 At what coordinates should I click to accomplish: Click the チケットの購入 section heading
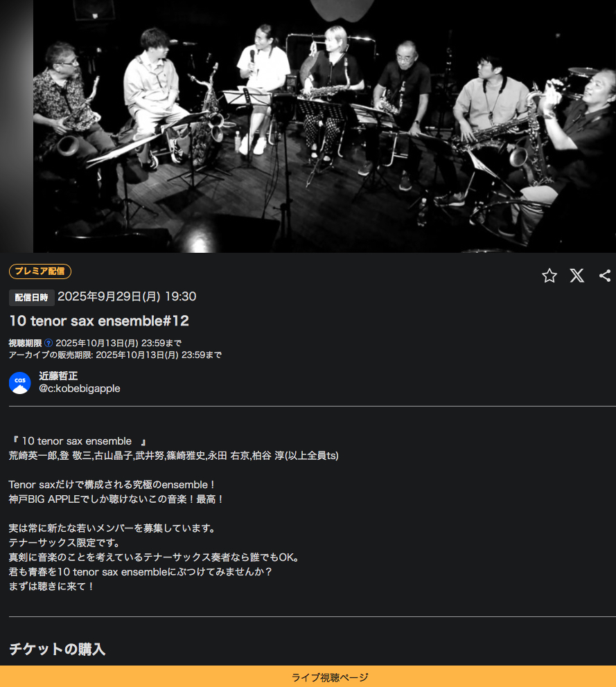pyautogui.click(x=58, y=649)
